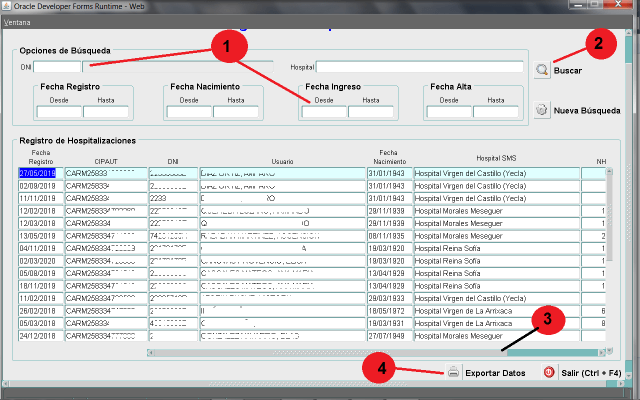This screenshot has width=640, height=400.
Task: Click Hospital Reina Sofía cell, 04/11/2019 row
Action: click(497, 249)
